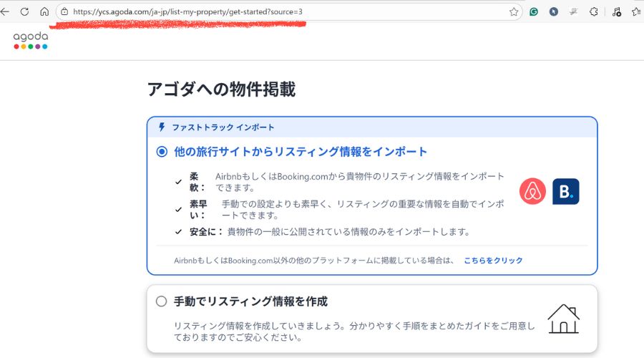The width and height of the screenshot is (644, 358).
Task: Select radio 手動でリスティング情報を作成
Action: point(162,301)
